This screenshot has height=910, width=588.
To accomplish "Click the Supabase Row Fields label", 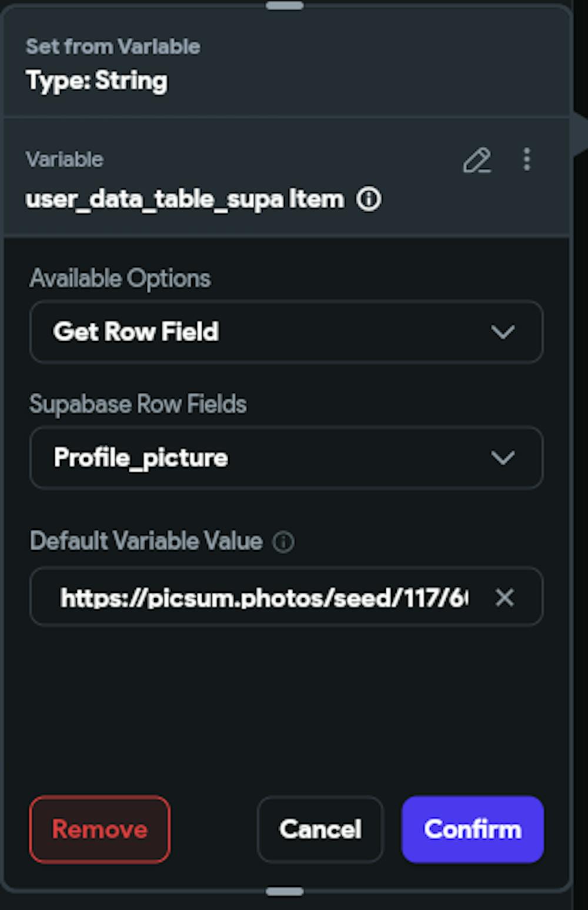I will tap(138, 404).
